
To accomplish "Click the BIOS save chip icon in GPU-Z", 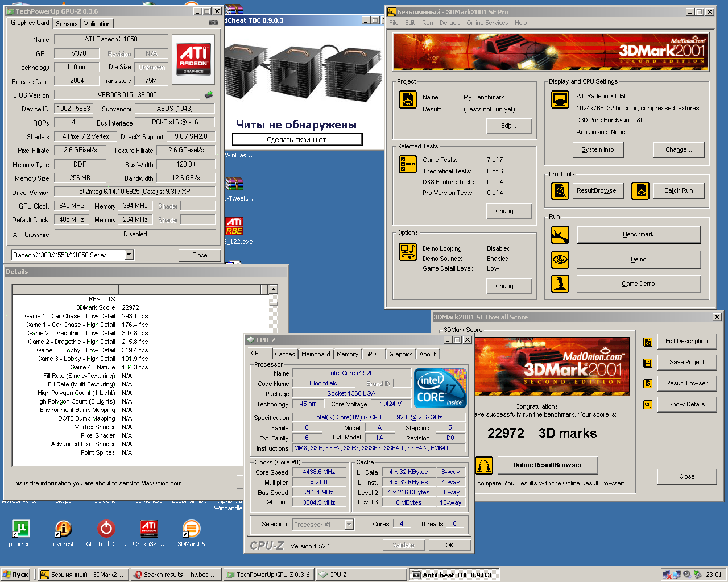I will pos(209,94).
